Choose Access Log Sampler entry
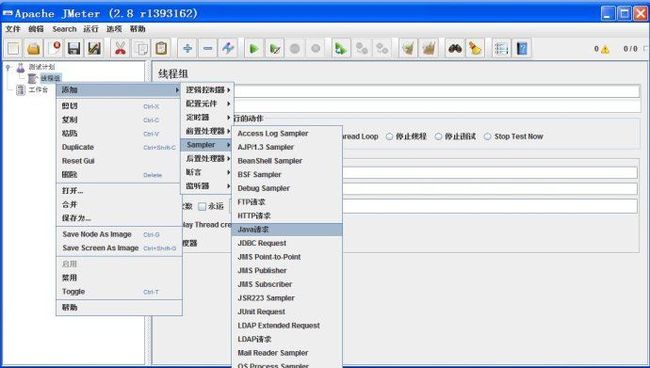The image size is (650, 368). (287, 133)
